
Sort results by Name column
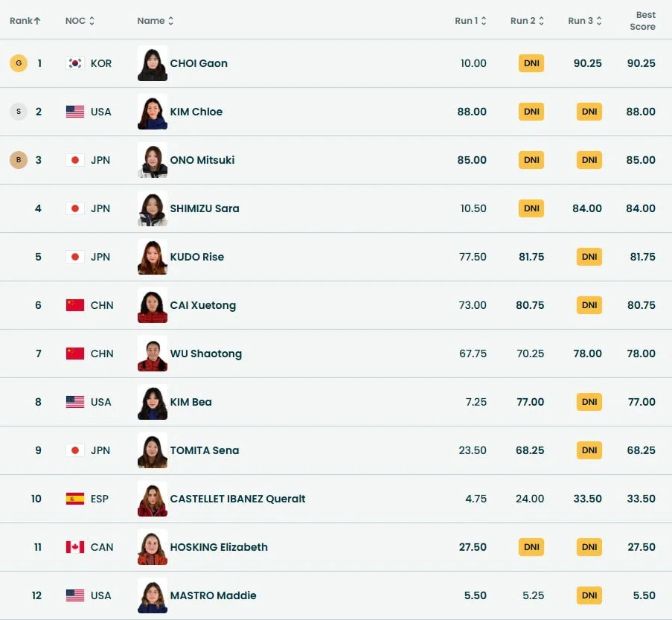[x=156, y=21]
